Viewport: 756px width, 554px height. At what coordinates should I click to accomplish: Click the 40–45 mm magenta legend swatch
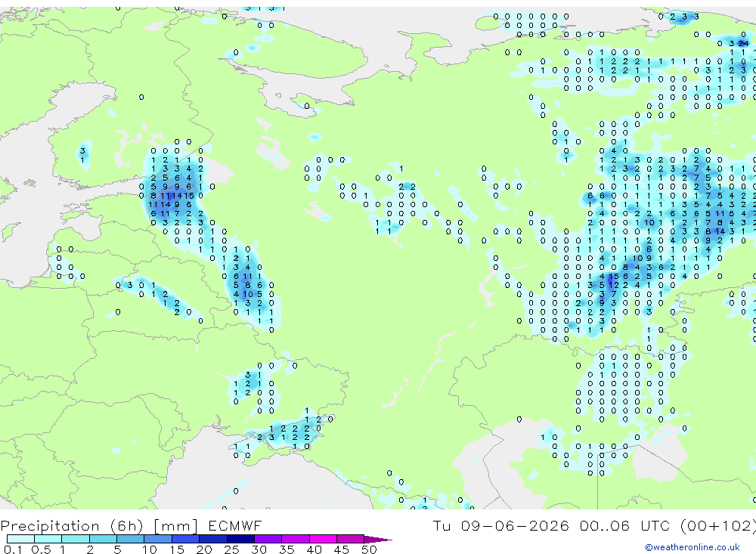pos(323,539)
